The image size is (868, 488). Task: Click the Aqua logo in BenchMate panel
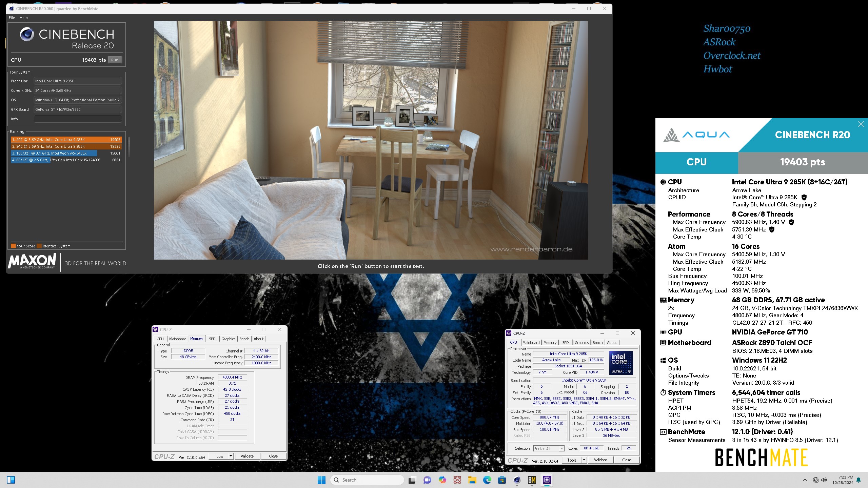696,135
